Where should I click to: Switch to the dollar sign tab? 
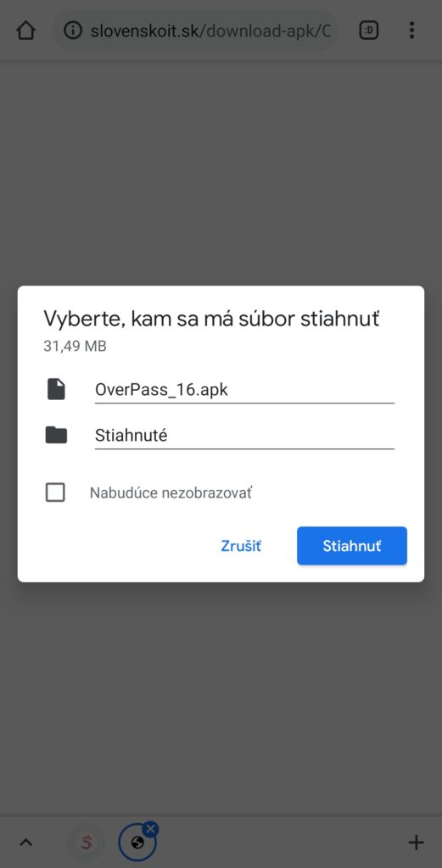86,843
